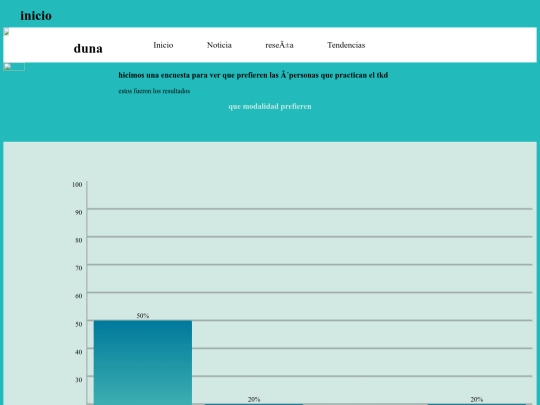This screenshot has width=540, height=405.
Task: Open the Inicio navigation link
Action: tap(163, 45)
